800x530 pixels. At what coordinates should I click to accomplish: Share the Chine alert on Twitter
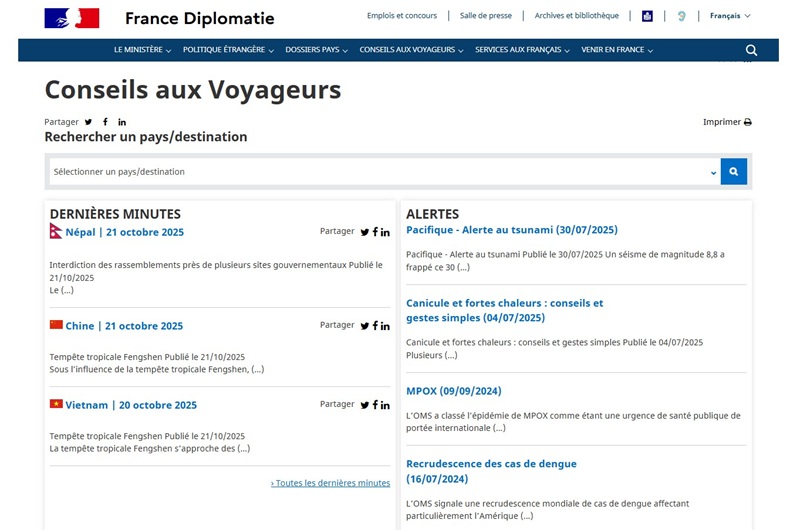tap(365, 326)
